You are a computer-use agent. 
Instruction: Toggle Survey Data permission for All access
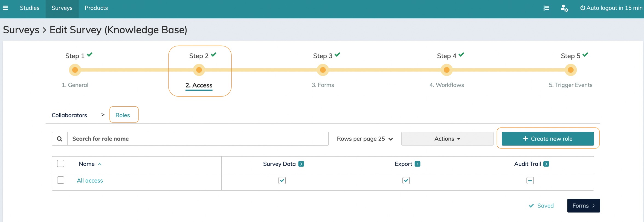tap(282, 180)
